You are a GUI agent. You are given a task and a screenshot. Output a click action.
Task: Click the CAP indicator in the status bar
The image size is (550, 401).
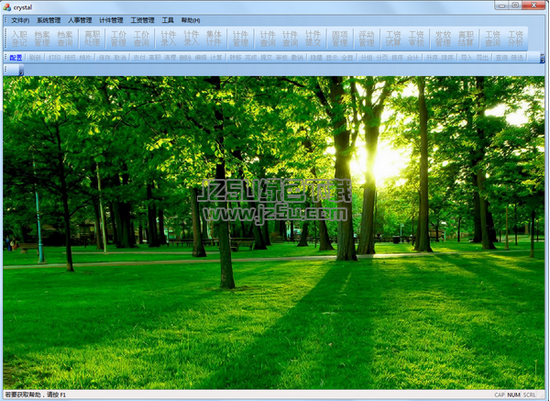click(x=499, y=395)
